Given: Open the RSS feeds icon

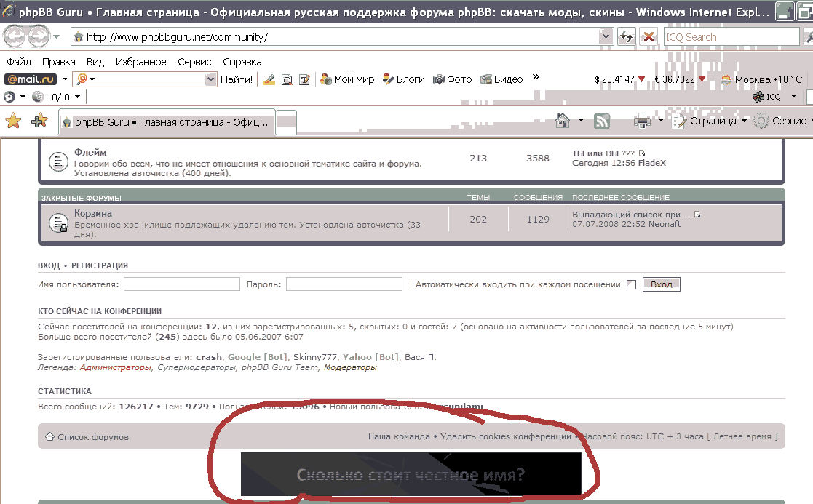Looking at the screenshot, I should [602, 121].
